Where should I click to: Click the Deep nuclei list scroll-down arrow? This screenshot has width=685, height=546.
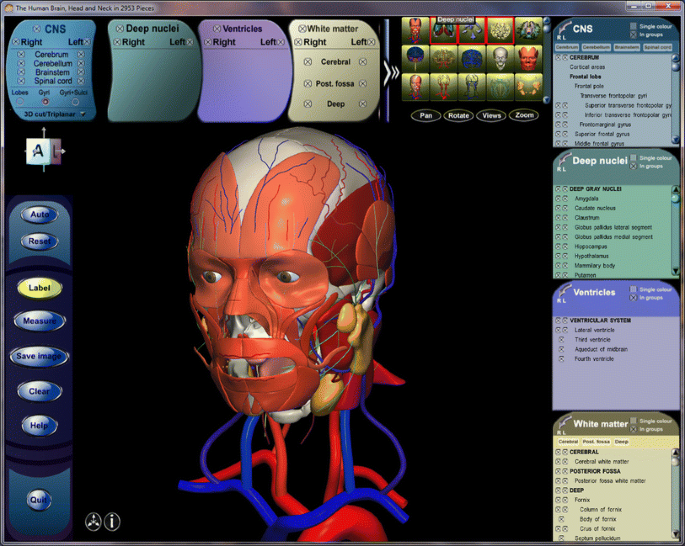pyautogui.click(x=675, y=272)
